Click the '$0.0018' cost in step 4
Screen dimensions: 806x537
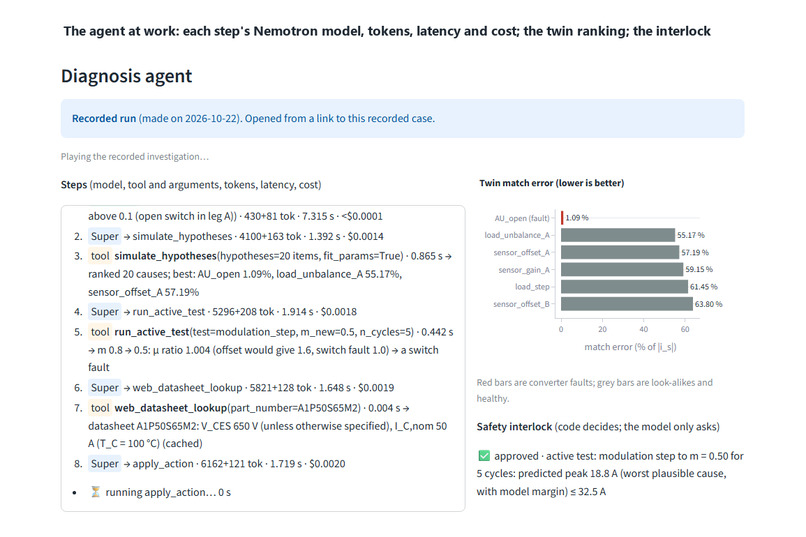[x=339, y=311]
